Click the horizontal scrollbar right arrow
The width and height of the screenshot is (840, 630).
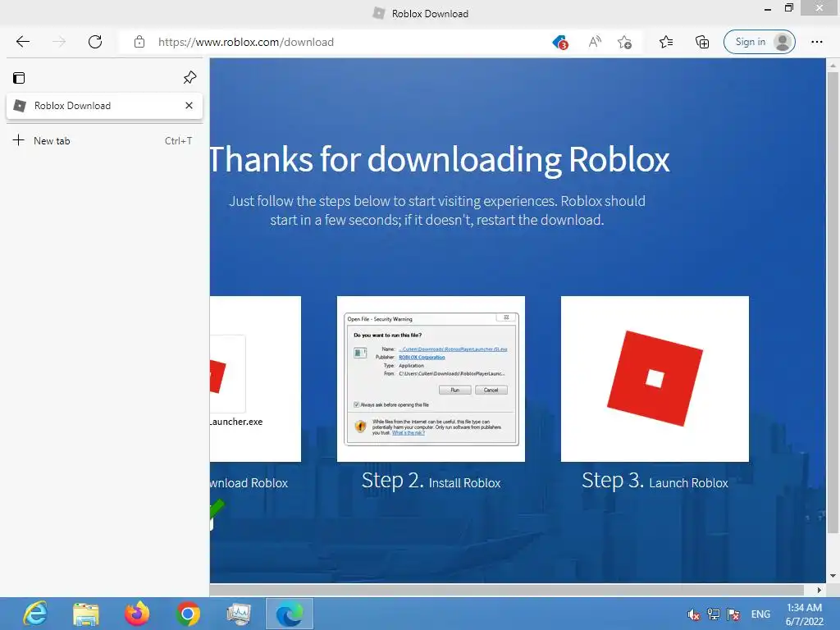tap(819, 590)
